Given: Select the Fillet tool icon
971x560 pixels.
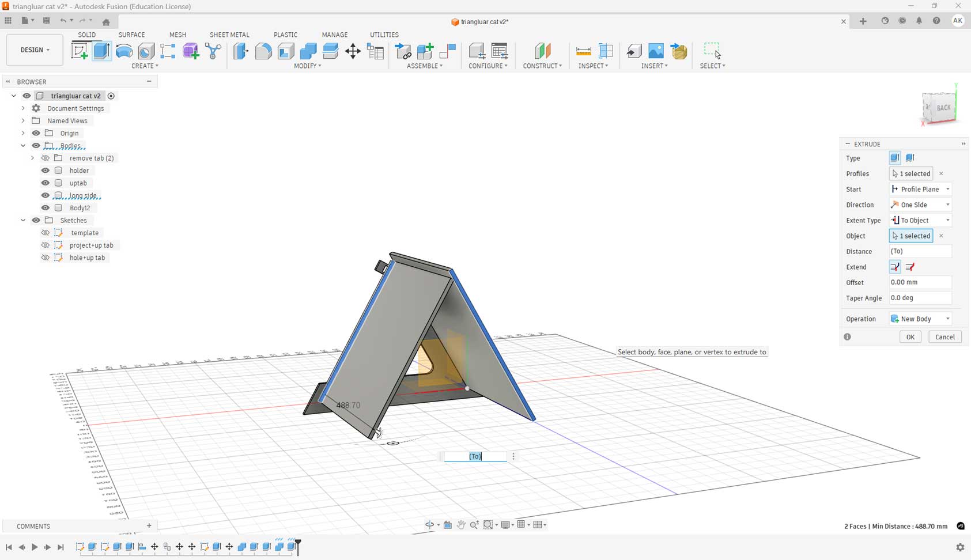Looking at the screenshot, I should (263, 51).
